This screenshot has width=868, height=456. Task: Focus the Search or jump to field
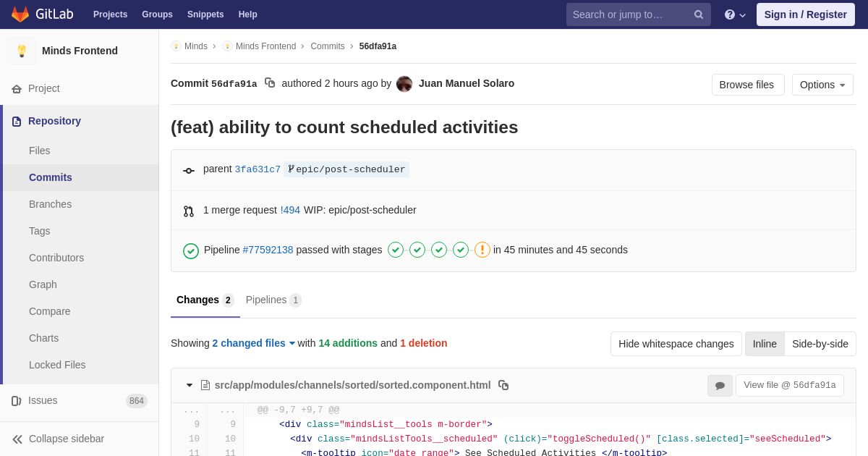pos(639,14)
